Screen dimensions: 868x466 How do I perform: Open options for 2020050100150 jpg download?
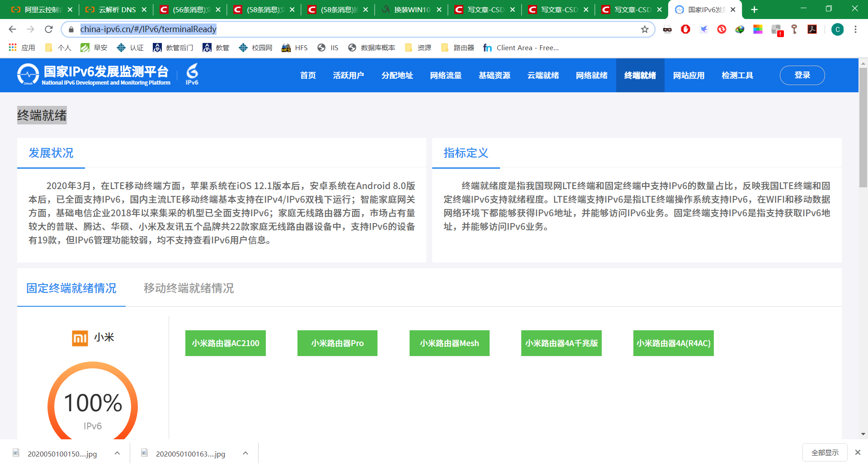click(x=117, y=453)
